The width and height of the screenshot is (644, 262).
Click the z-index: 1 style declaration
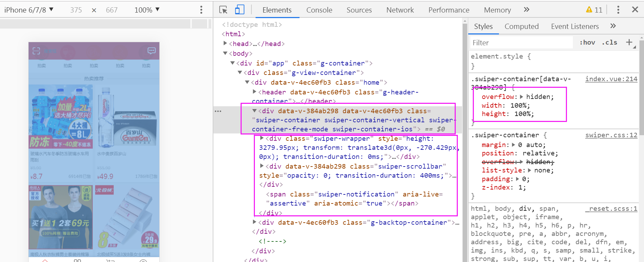pyautogui.click(x=504, y=187)
